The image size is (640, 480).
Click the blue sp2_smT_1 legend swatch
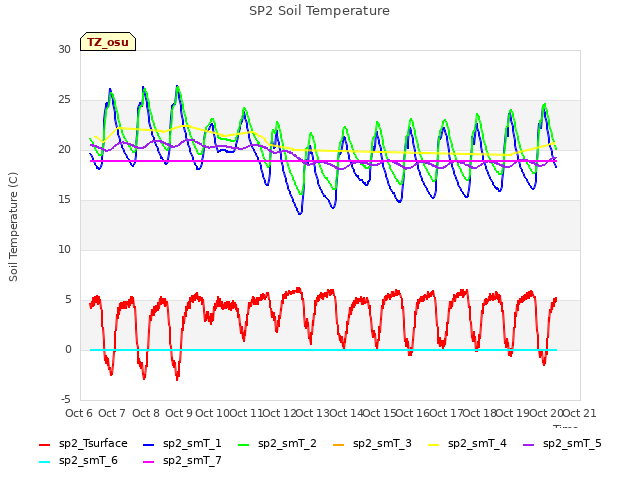coord(149,444)
